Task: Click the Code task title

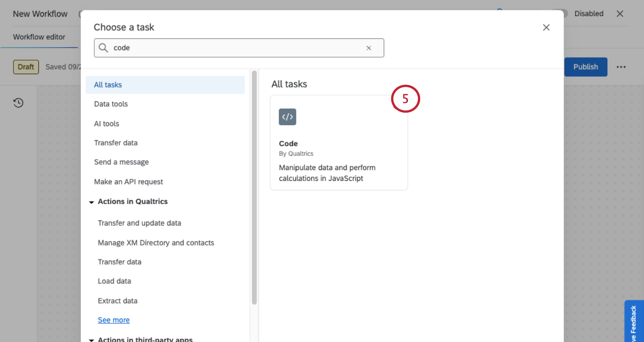Action: click(288, 144)
